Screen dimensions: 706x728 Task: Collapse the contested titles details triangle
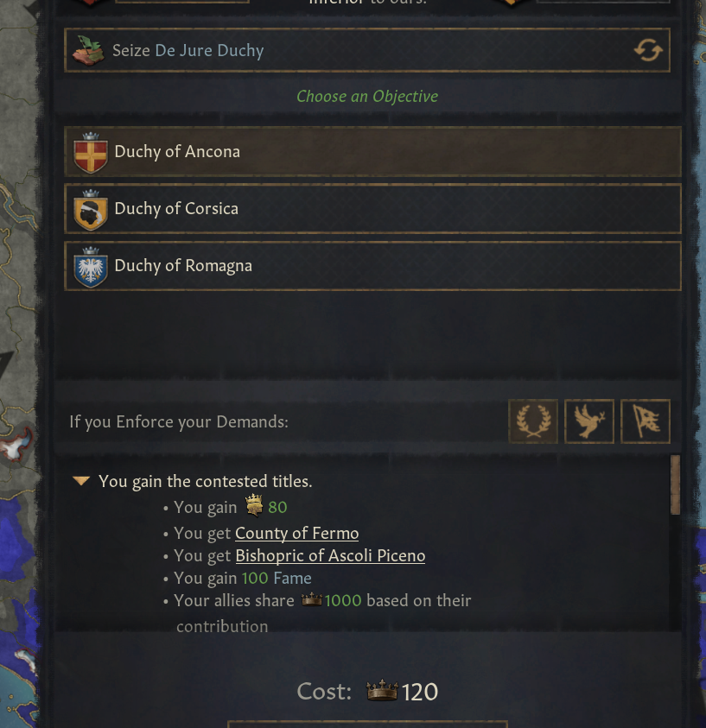pyautogui.click(x=79, y=481)
